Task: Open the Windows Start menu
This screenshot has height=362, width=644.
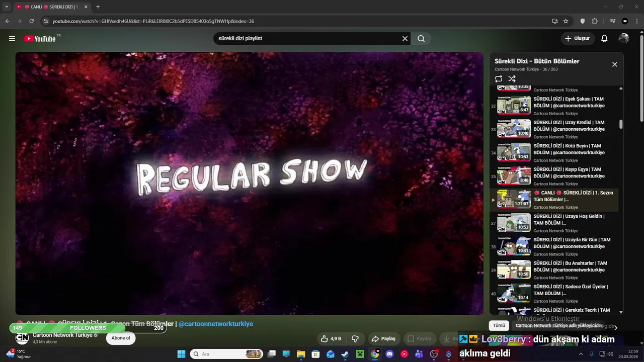Action: tap(181, 354)
